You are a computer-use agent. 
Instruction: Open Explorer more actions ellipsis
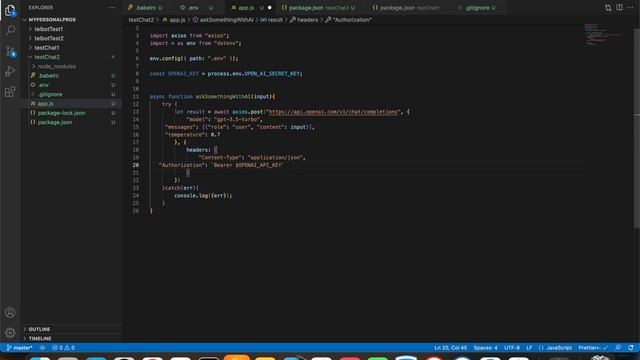click(112, 7)
